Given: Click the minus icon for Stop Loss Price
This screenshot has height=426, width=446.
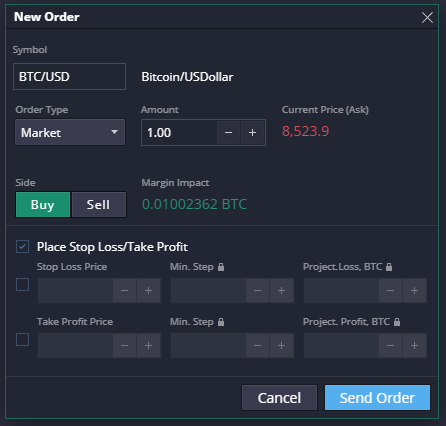Looking at the screenshot, I should (124, 291).
